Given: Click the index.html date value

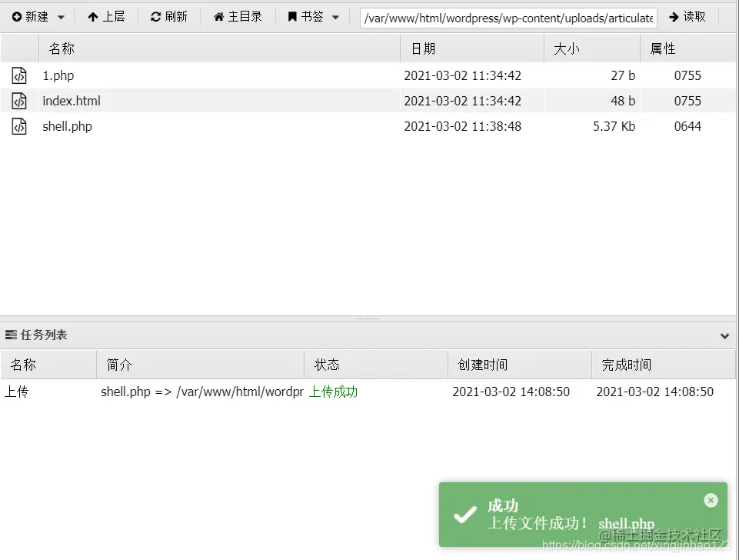Looking at the screenshot, I should [462, 101].
